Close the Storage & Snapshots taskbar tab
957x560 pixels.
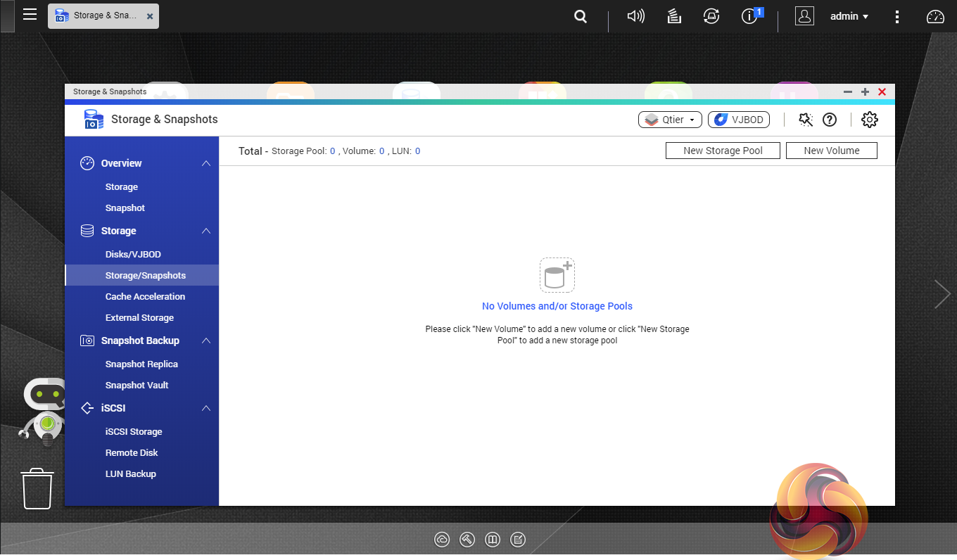150,15
